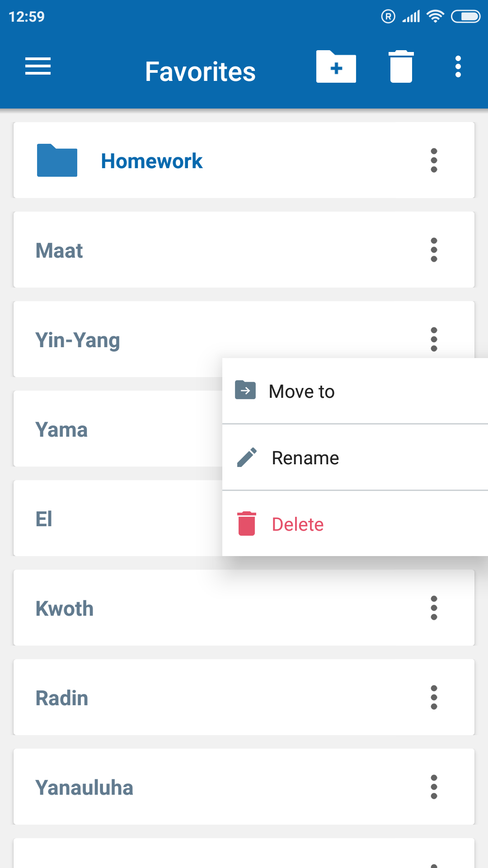Open the Homework folder icon

(x=57, y=160)
